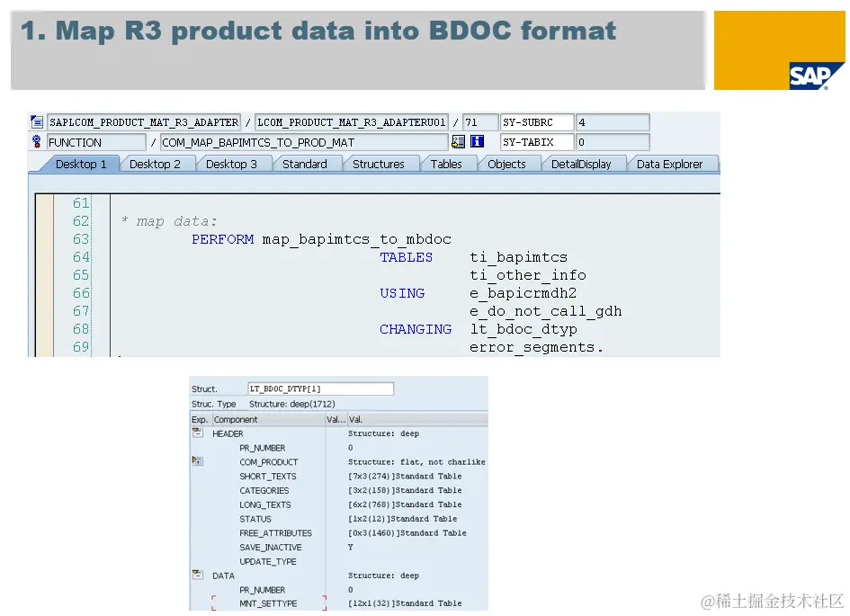Click the [0x3(1460)]Standard Table value
The height and width of the screenshot is (616, 850).
tap(407, 532)
